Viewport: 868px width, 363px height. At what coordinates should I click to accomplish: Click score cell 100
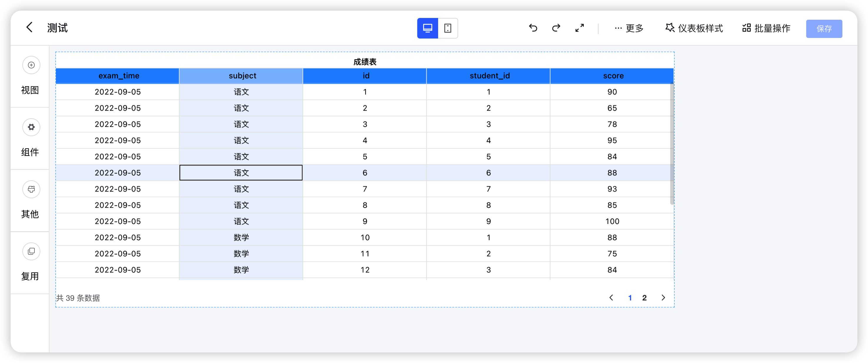click(x=612, y=221)
